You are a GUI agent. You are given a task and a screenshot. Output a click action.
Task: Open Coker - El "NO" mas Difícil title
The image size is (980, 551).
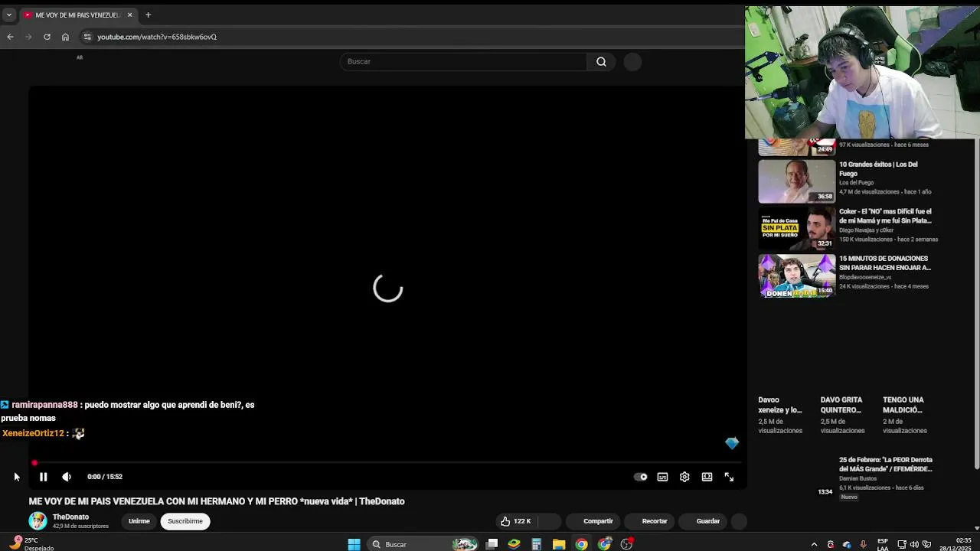(x=885, y=216)
